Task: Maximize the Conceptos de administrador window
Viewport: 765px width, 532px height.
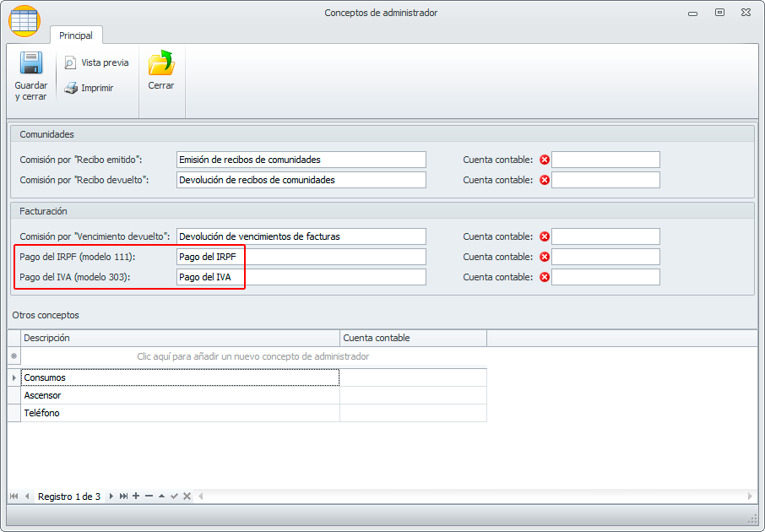Action: (x=719, y=13)
